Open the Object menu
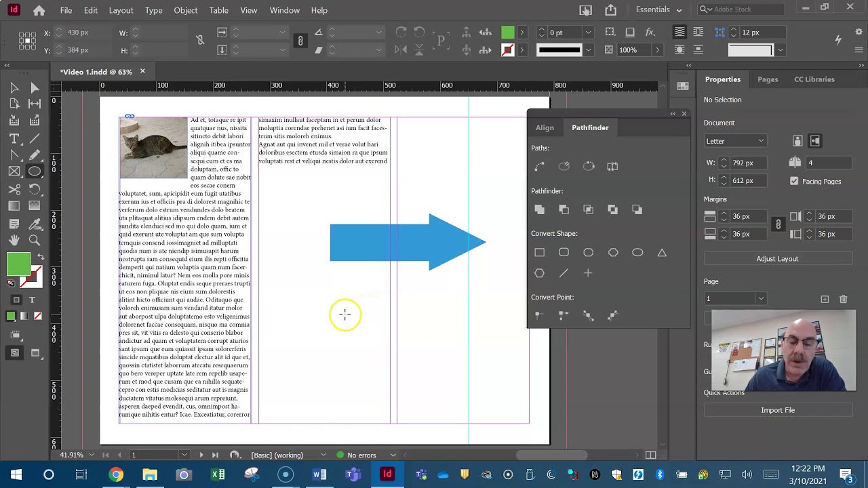The width and height of the screenshot is (868, 488). pos(185,10)
